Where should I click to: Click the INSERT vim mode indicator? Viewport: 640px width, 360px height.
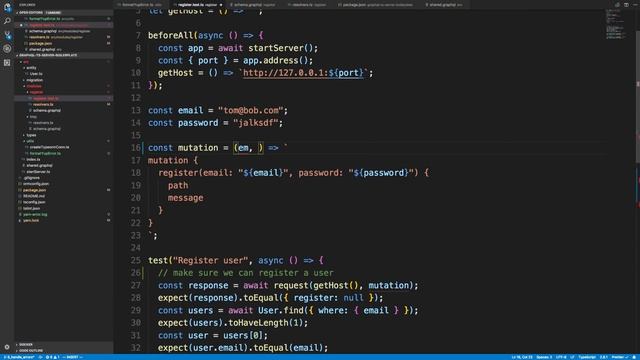click(72, 357)
